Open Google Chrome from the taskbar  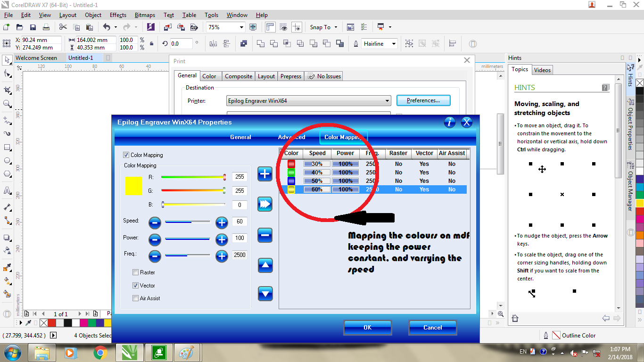[99, 353]
